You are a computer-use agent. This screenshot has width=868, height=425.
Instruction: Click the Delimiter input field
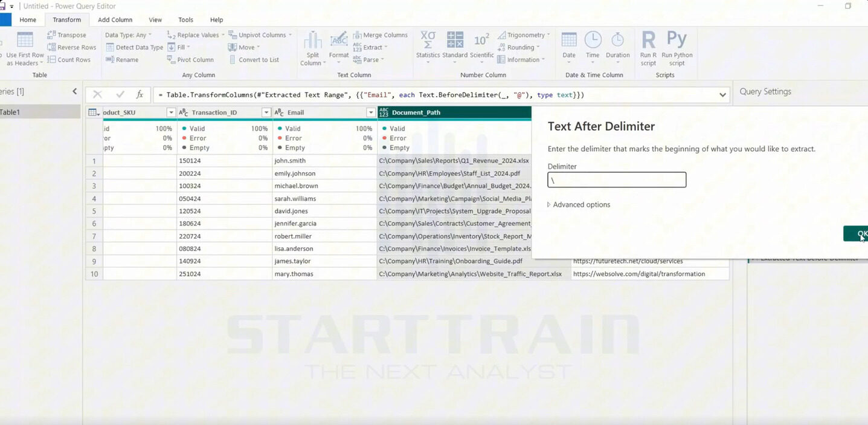[x=617, y=180]
